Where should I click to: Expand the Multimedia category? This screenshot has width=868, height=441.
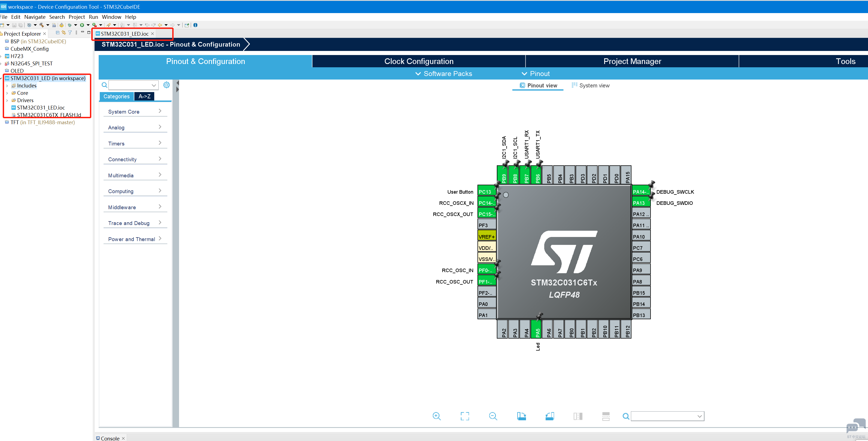[135, 175]
